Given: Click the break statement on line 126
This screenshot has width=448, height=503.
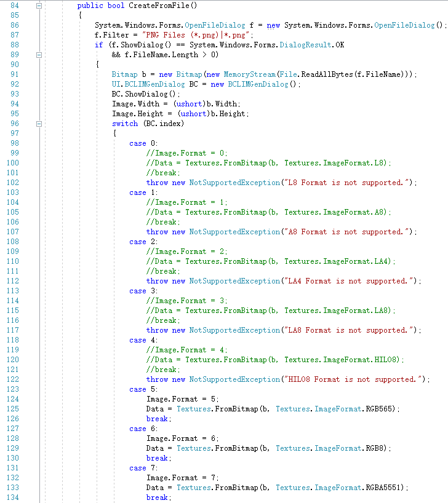Looking at the screenshot, I should click(159, 419).
